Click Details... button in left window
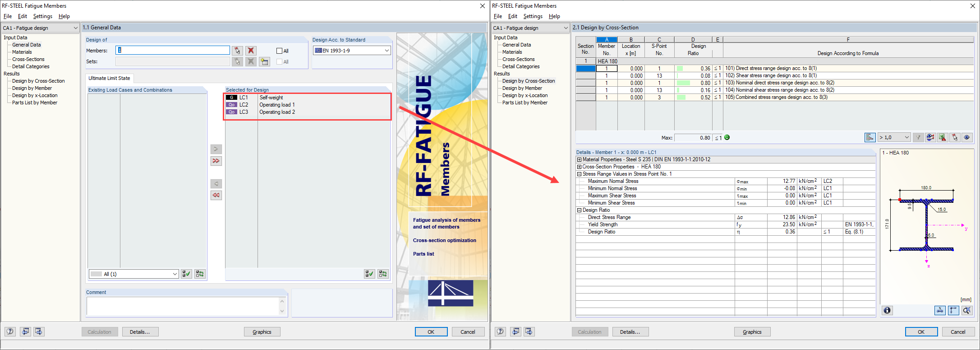 (140, 332)
